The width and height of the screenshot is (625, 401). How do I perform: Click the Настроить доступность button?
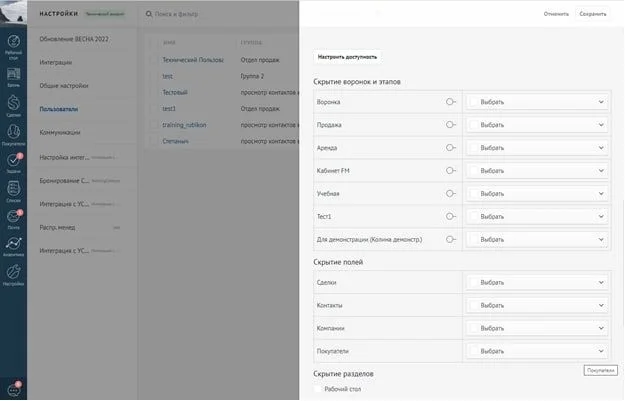[347, 57]
